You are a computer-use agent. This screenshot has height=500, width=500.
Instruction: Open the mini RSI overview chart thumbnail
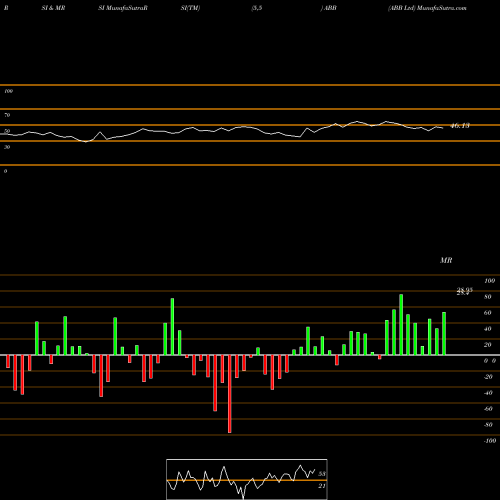coord(247,479)
